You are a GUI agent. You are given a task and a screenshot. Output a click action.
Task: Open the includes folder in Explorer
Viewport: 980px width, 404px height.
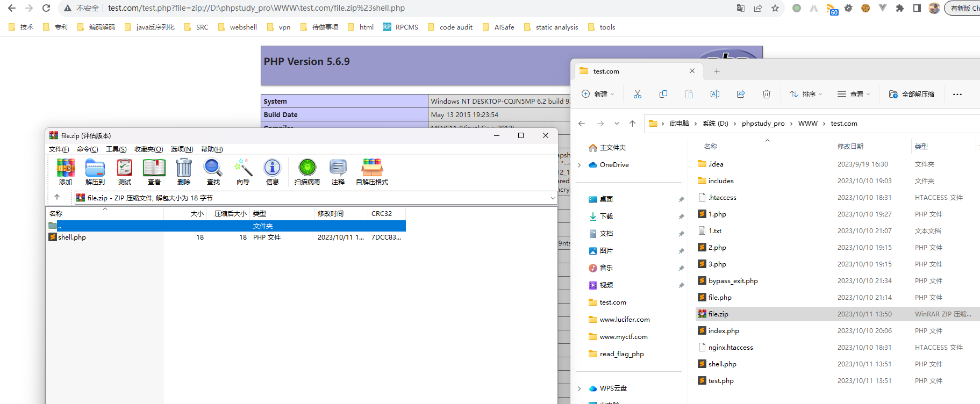838,181
